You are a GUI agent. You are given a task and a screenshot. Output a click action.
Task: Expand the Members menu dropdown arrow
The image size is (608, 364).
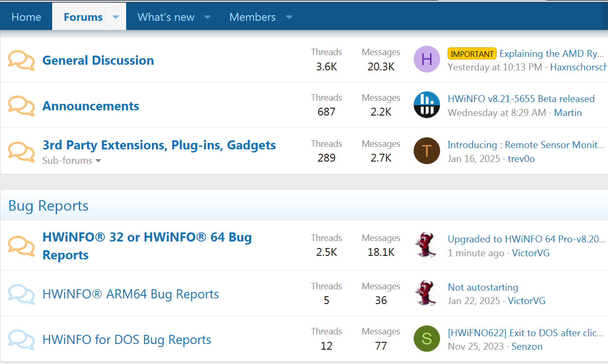(289, 17)
